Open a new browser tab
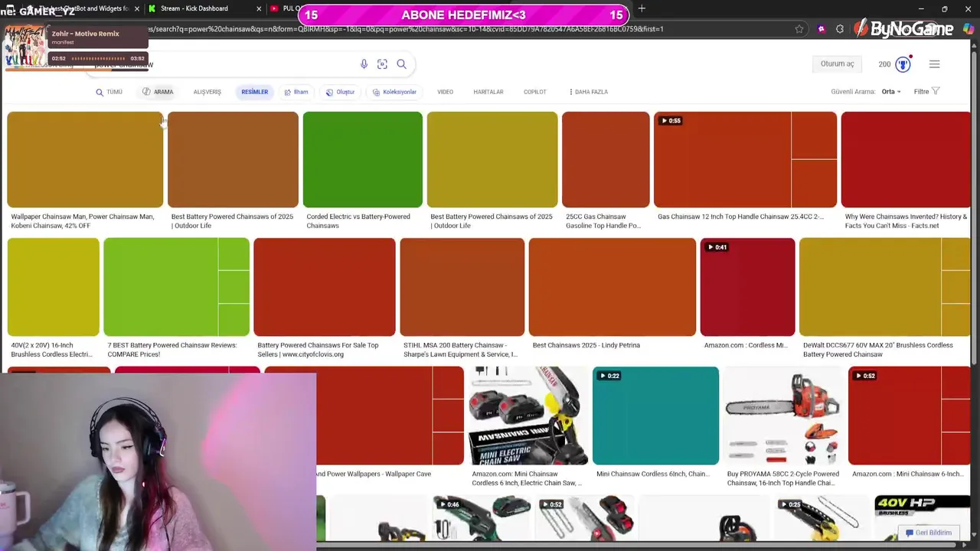 click(642, 8)
